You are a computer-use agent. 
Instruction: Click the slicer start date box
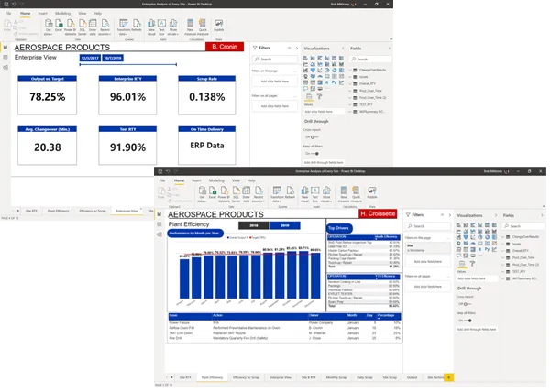point(90,58)
